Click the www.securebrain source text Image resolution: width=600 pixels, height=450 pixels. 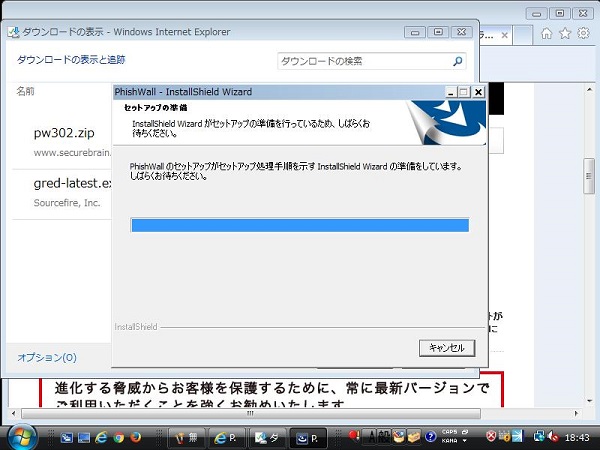tap(72, 153)
